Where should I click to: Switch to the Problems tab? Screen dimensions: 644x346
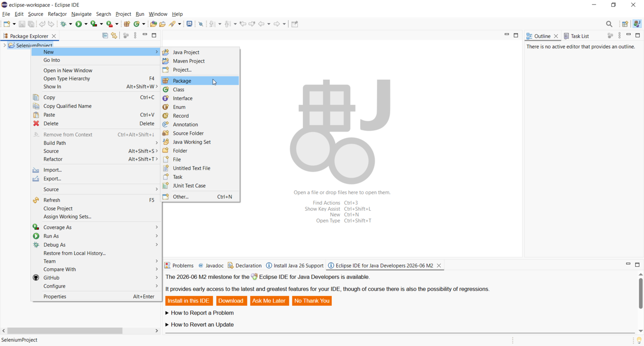[179, 265]
